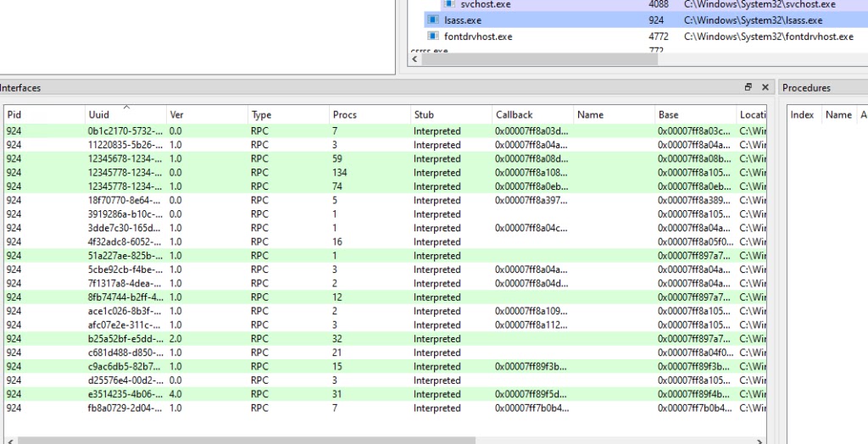Float the Interfaces panel using undock icon
Screen dimensions: 868x444
coord(748,87)
